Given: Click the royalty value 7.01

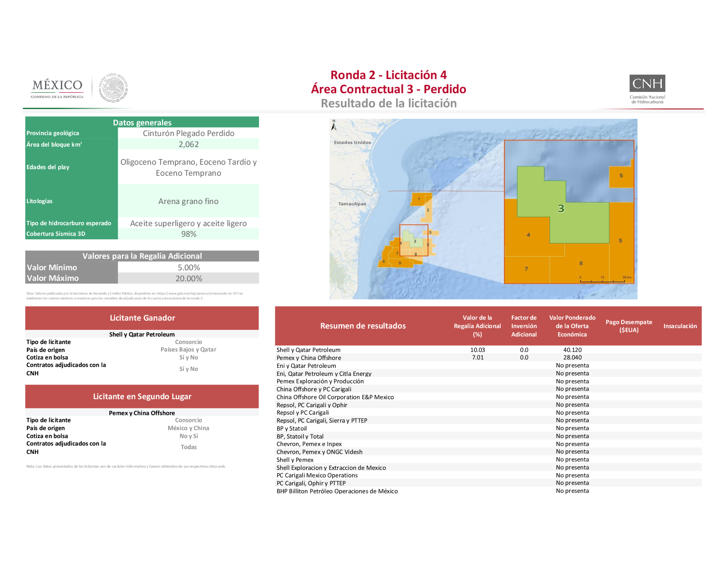Looking at the screenshot, I should point(478,358).
